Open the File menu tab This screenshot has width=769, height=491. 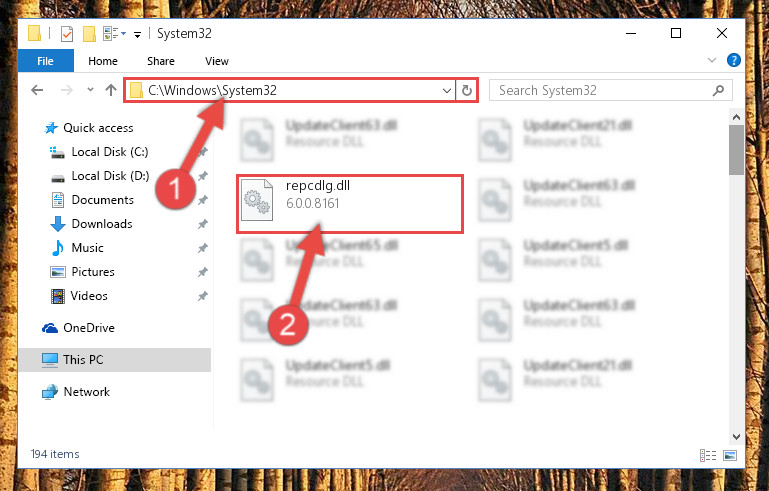tap(46, 61)
